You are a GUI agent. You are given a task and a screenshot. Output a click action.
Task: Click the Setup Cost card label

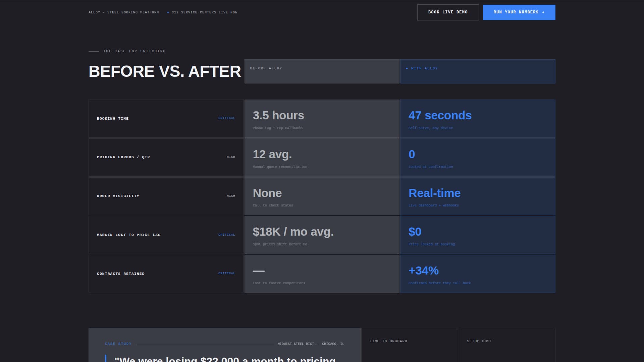[x=479, y=341]
